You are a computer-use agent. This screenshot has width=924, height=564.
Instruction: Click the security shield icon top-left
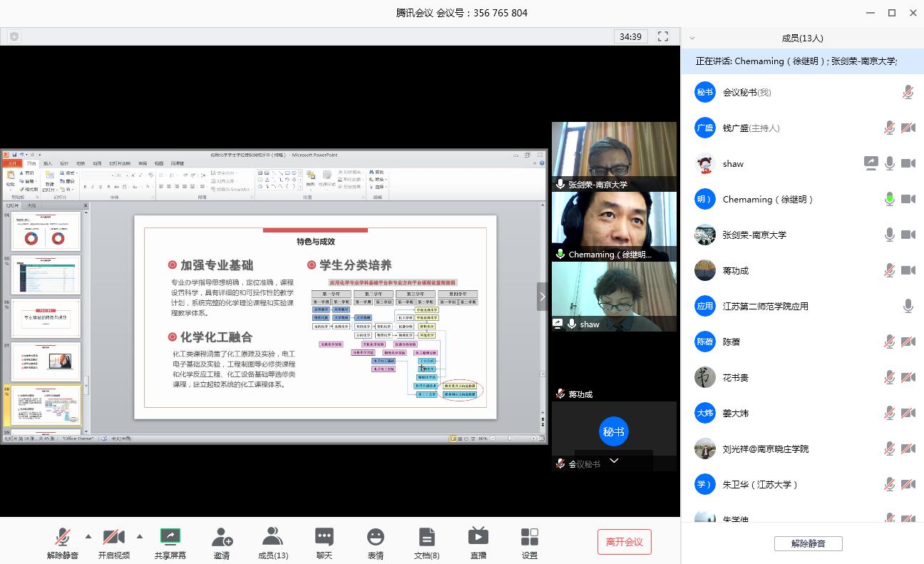point(14,36)
